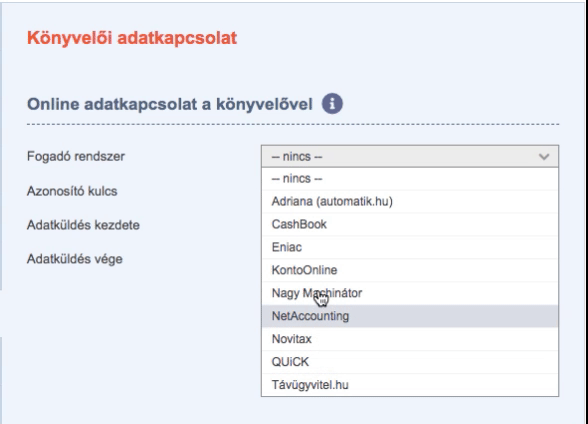
Task: Collapse the Fogadó rendszer dropdown arrow
Action: 544,157
